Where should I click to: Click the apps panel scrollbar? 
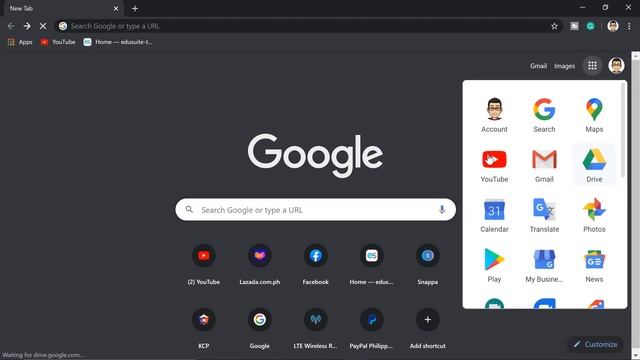tap(622, 130)
